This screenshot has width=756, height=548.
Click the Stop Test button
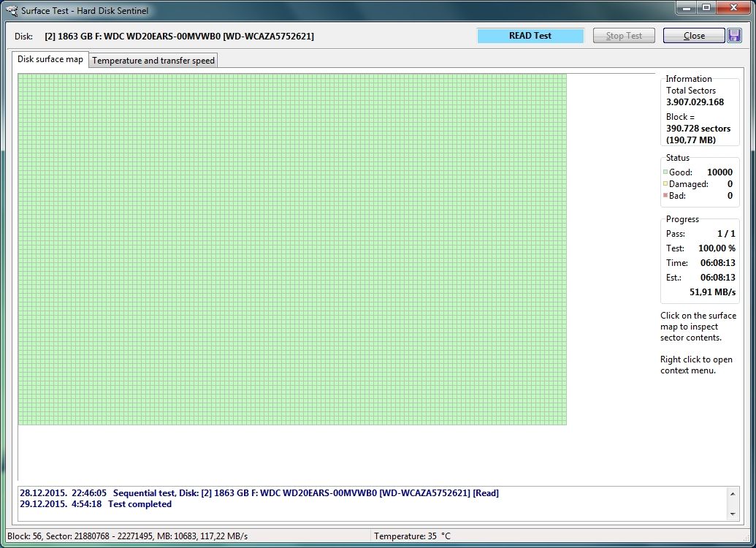[624, 36]
